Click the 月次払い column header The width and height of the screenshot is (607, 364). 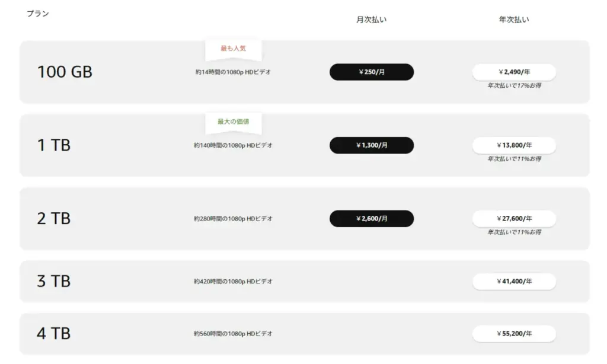pos(372,20)
